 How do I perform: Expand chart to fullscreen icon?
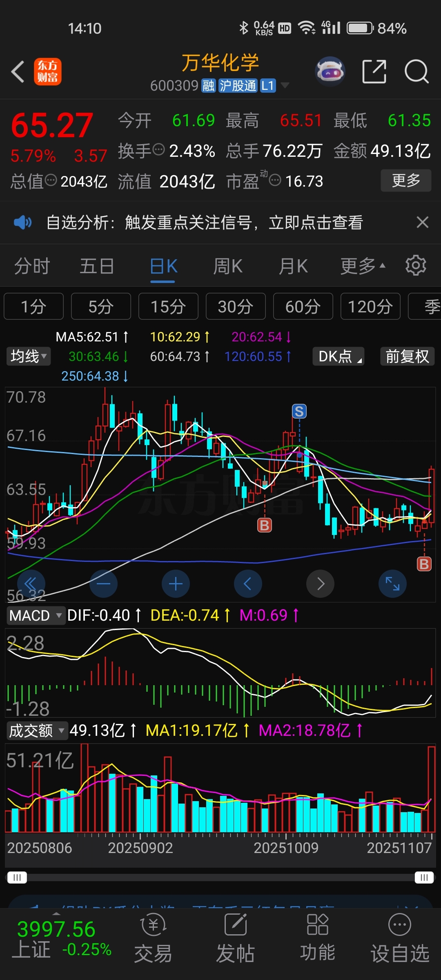(393, 584)
